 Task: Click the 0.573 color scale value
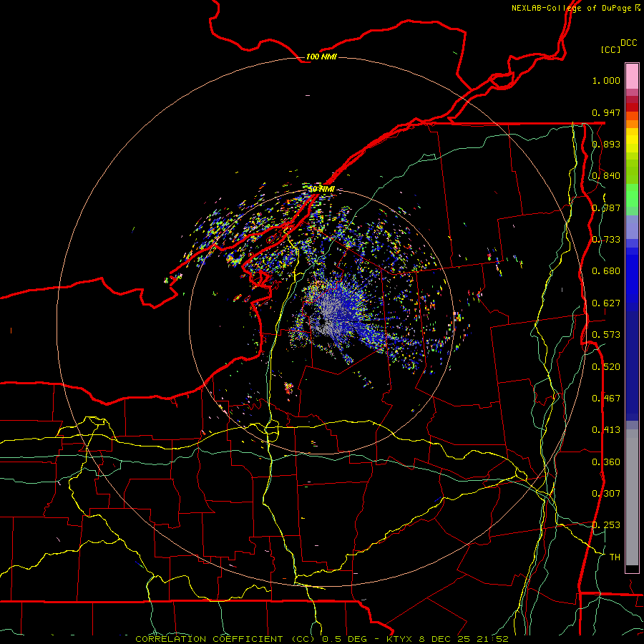point(606,335)
